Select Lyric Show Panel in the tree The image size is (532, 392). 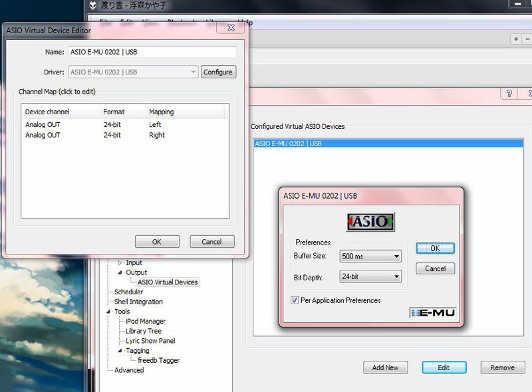[150, 341]
